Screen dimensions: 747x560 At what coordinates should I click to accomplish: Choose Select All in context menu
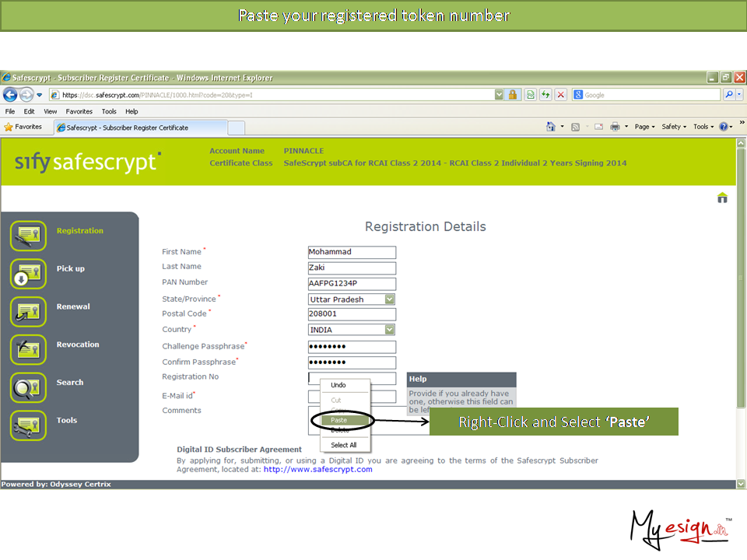click(343, 445)
